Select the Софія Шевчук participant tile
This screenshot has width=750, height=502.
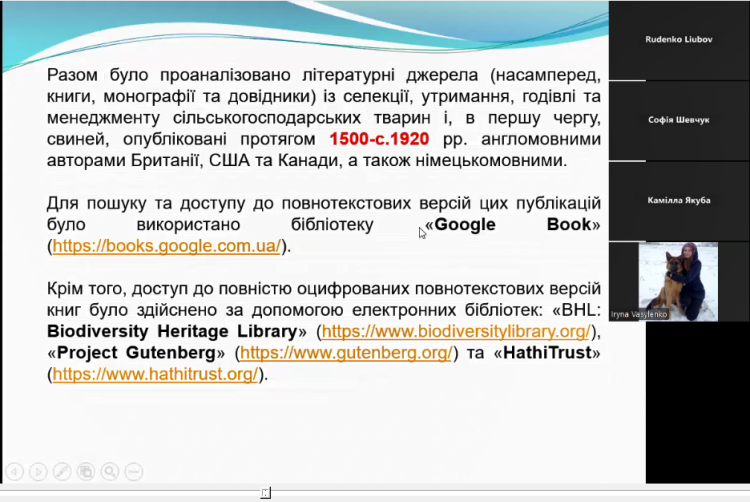[x=679, y=120]
